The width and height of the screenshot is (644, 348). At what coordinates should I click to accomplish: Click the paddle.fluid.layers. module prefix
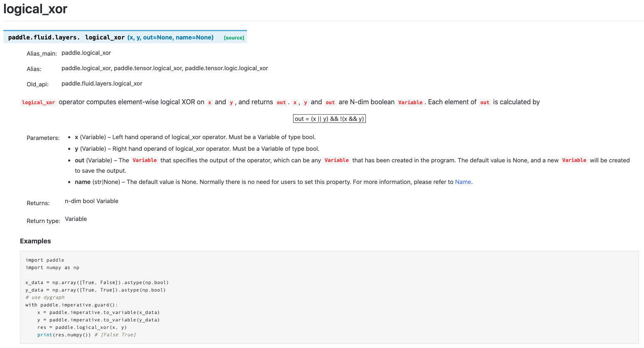pos(44,37)
